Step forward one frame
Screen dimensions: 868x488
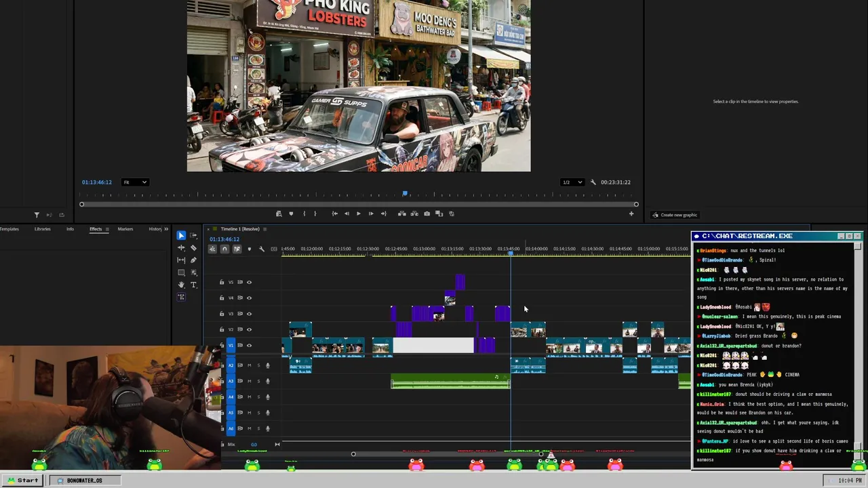click(370, 213)
